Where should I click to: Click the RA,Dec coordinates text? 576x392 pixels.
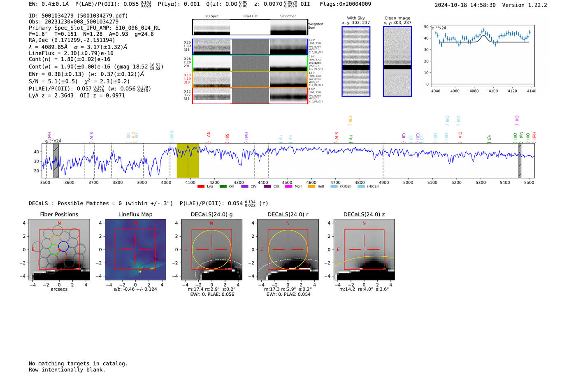tap(72, 40)
